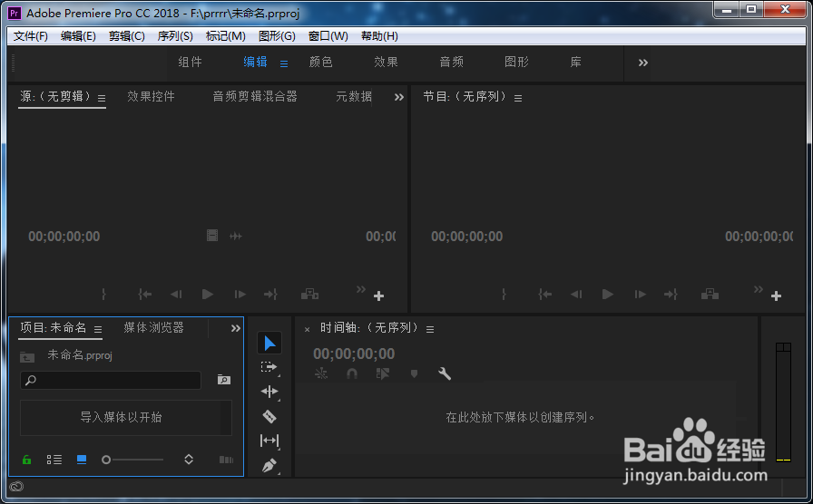Open Program monitor panel menu
The height and width of the screenshot is (504, 813).
click(518, 98)
